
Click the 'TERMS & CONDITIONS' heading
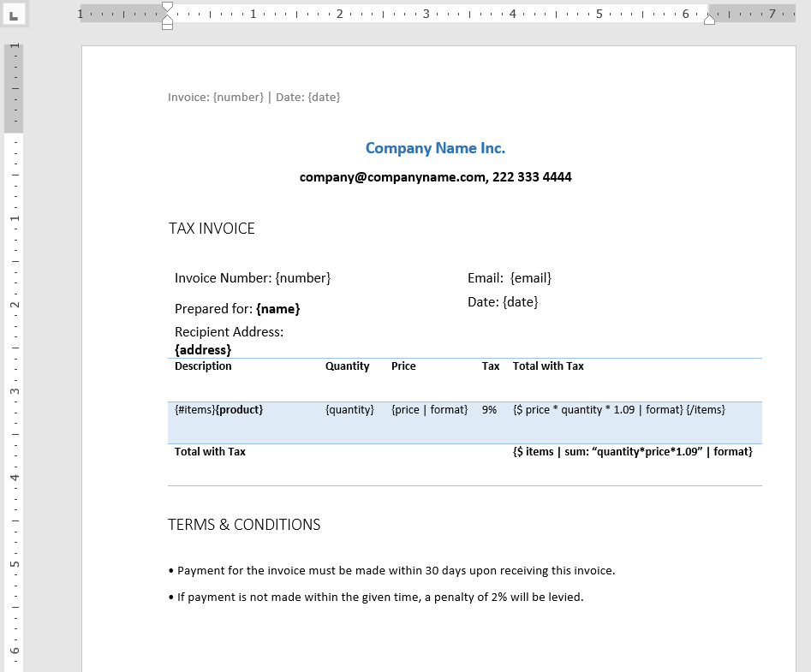(x=244, y=525)
